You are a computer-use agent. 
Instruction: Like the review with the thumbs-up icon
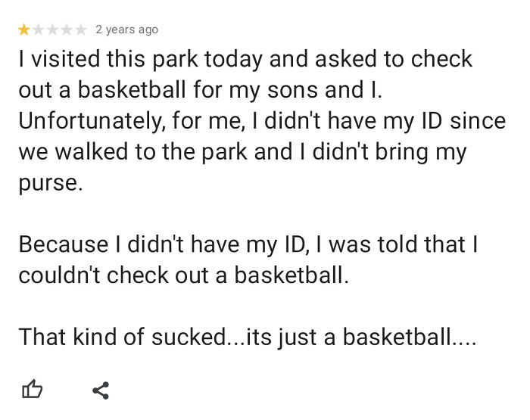pos(32,389)
